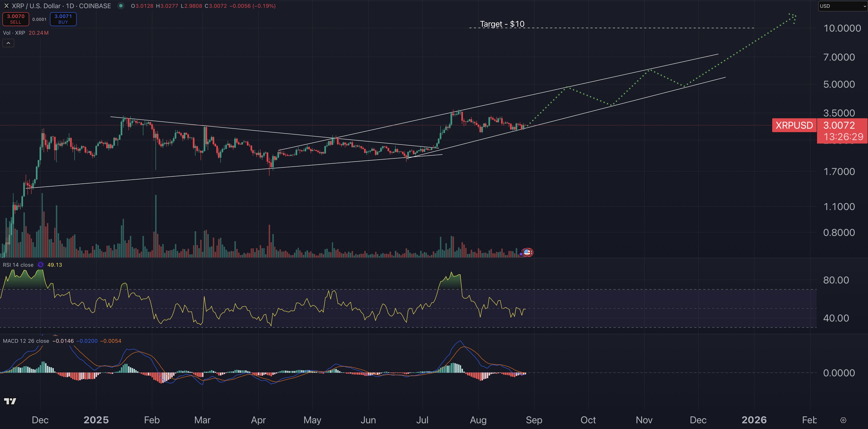Select the RSI 14 close legend

(18, 265)
